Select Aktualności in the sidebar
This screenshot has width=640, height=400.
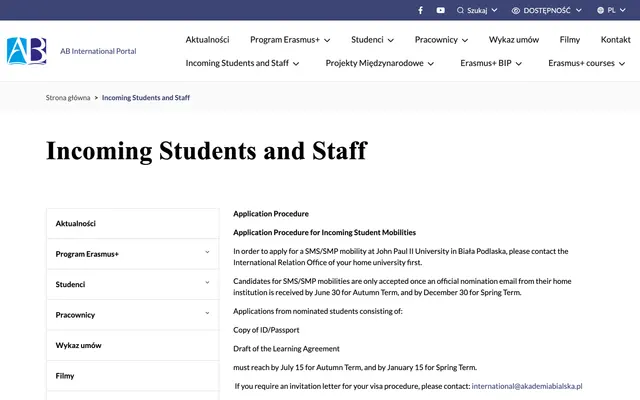pos(133,224)
